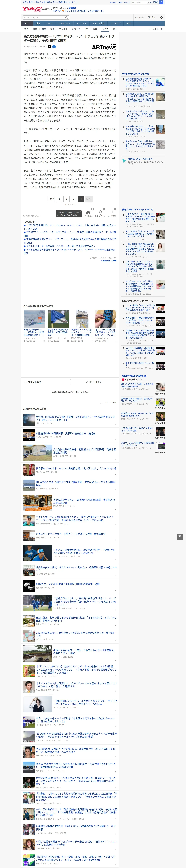Go to article page 3
Image resolution: width=186 pixels, height=868 pixels.
[x=74, y=199]
